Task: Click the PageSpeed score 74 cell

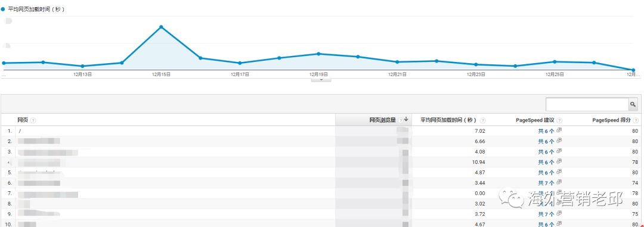Action: (636, 183)
